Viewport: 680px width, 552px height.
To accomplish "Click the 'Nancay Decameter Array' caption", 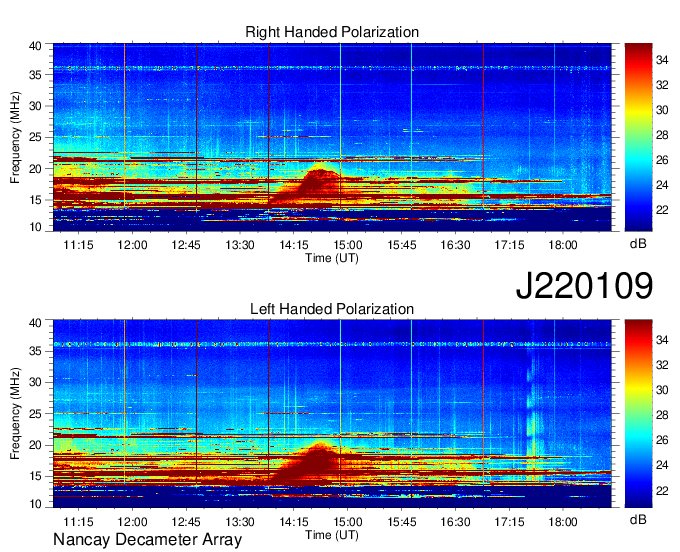I will (147, 540).
